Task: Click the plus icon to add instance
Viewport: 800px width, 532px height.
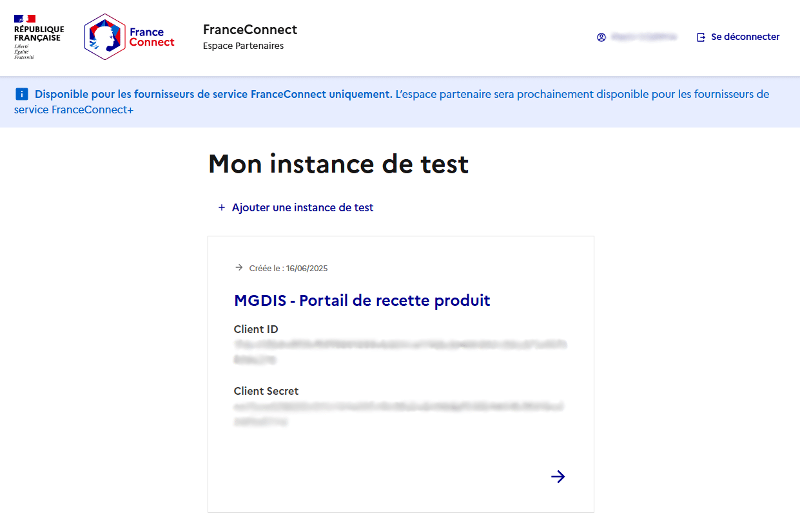Action: click(x=222, y=207)
